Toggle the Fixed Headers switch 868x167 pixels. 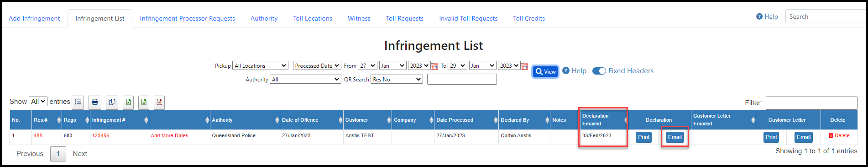point(599,71)
